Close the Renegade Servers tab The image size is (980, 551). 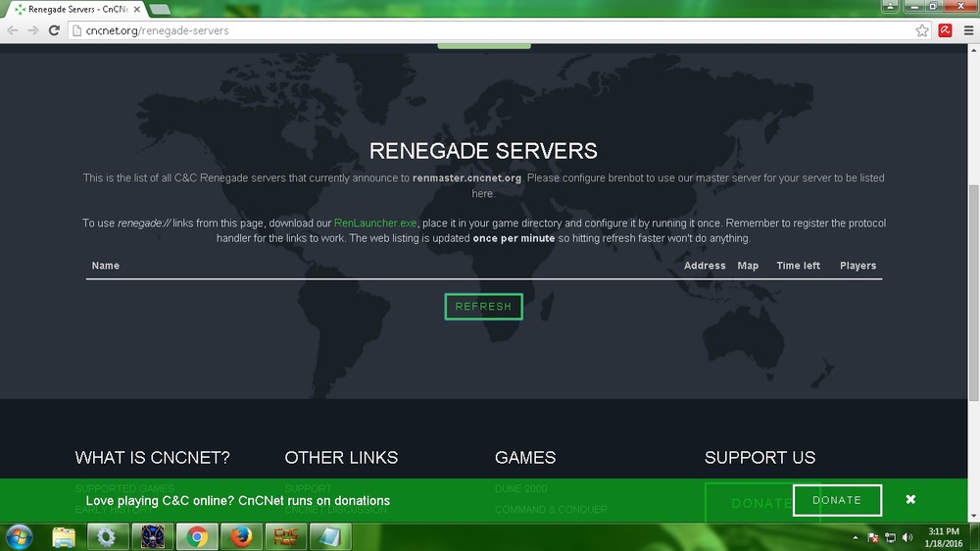click(x=137, y=10)
